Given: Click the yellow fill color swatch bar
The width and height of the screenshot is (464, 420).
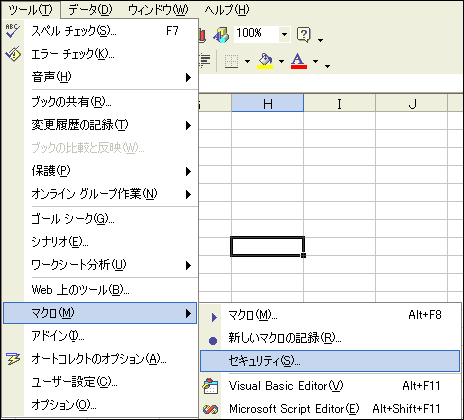Looking at the screenshot, I should click(x=265, y=67).
